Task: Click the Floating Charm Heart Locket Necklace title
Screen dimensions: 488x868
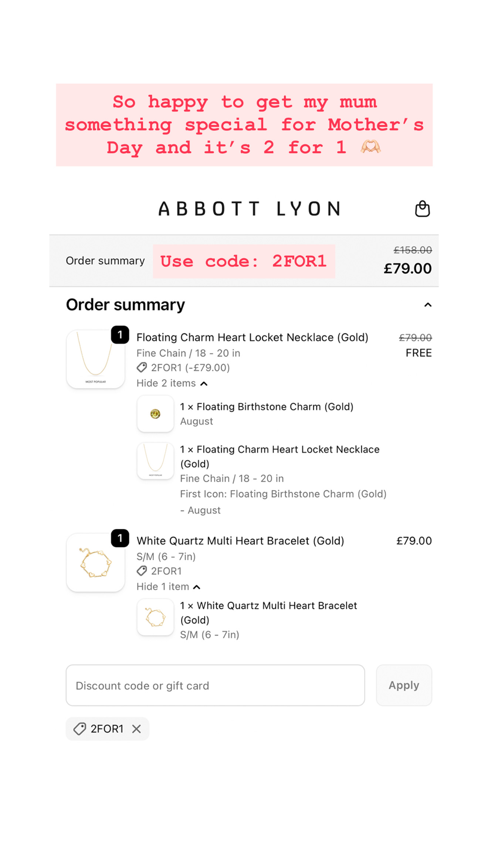Action: (253, 337)
